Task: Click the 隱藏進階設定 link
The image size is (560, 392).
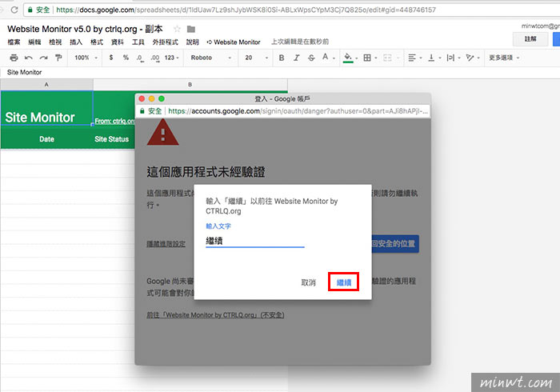Action: (166, 244)
